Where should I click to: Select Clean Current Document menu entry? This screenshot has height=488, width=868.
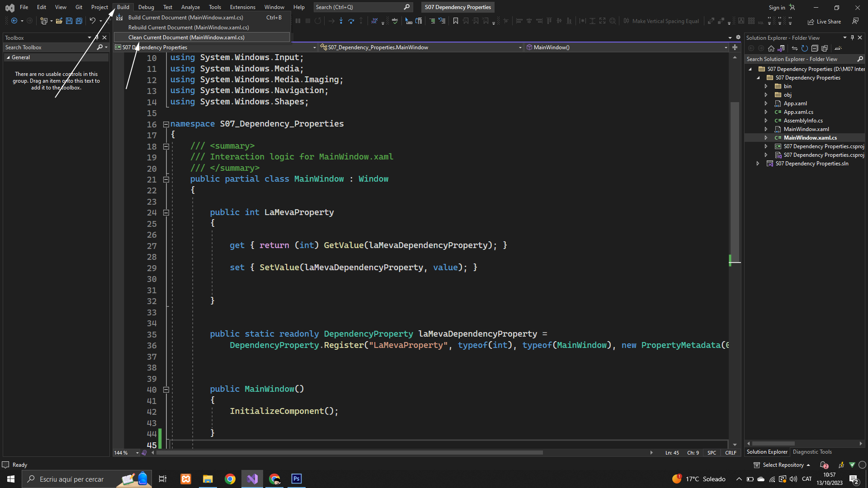(186, 38)
